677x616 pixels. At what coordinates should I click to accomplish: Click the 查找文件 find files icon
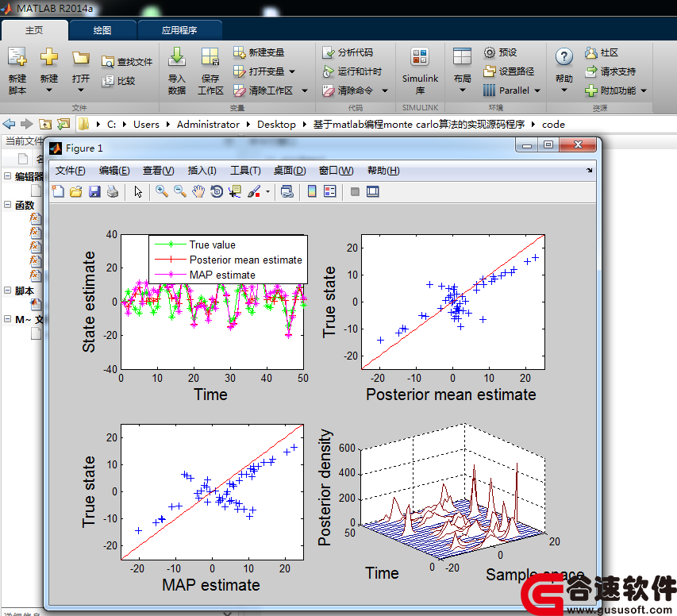107,62
